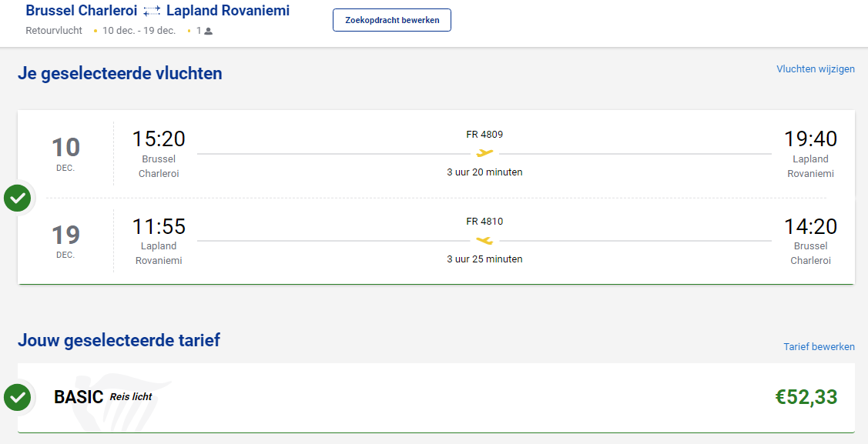This screenshot has width=868, height=444.
Task: Click the return flight yellow airplane icon
Action: tap(484, 240)
